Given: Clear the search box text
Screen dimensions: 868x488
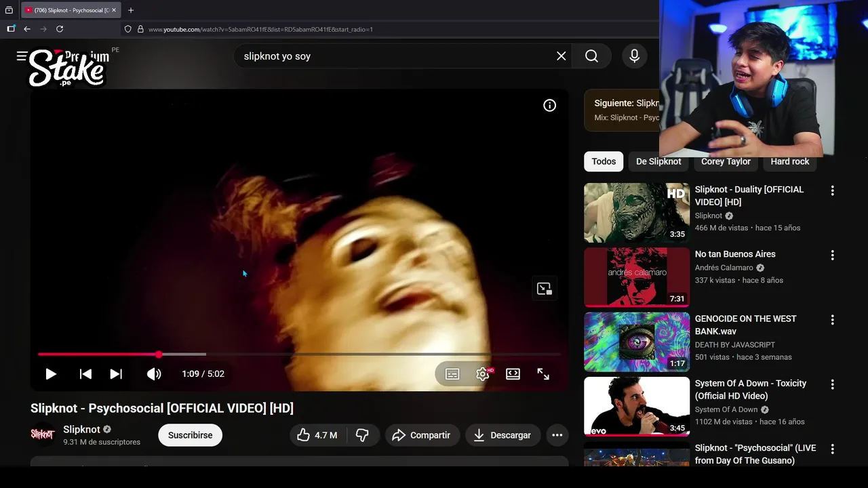Looking at the screenshot, I should click(561, 56).
